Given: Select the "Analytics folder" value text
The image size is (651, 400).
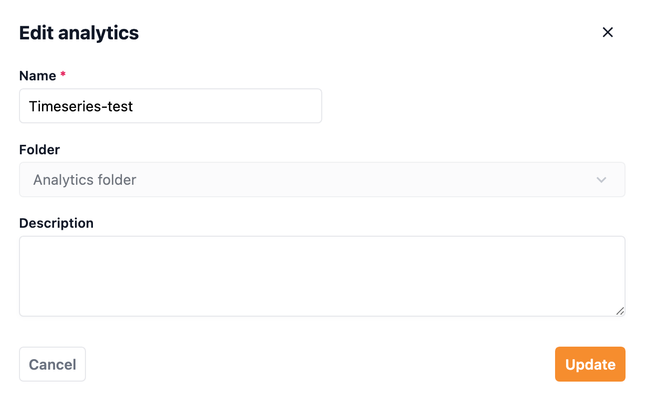Looking at the screenshot, I should [84, 180].
